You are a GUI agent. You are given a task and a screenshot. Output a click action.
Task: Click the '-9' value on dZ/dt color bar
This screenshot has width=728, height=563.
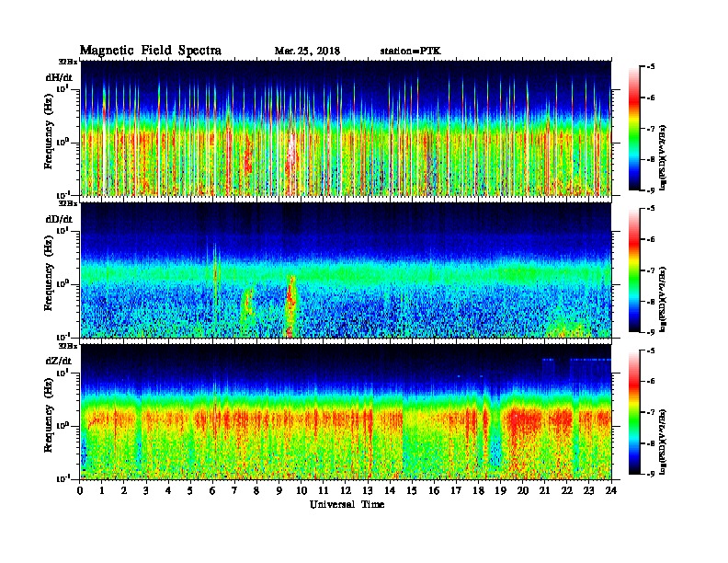coord(651,474)
